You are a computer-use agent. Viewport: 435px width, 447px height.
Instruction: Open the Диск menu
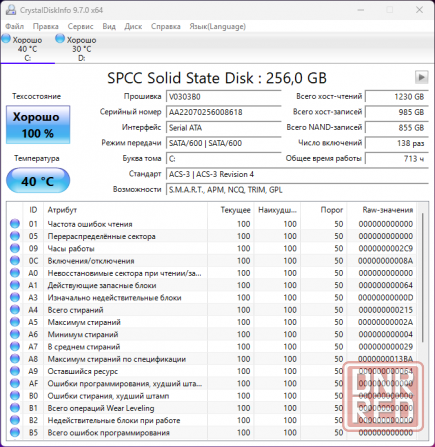point(133,26)
